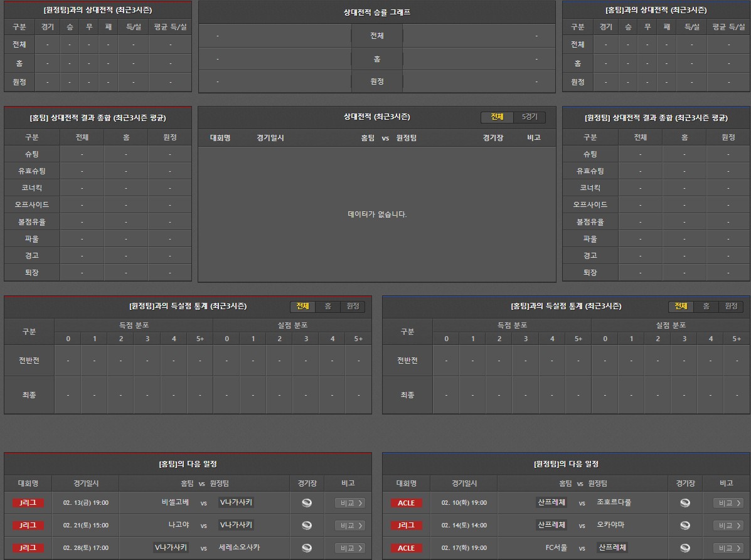This screenshot has width=751, height=560.
Task: Click V나가사키 team name in 02.28 match
Action: tap(171, 547)
